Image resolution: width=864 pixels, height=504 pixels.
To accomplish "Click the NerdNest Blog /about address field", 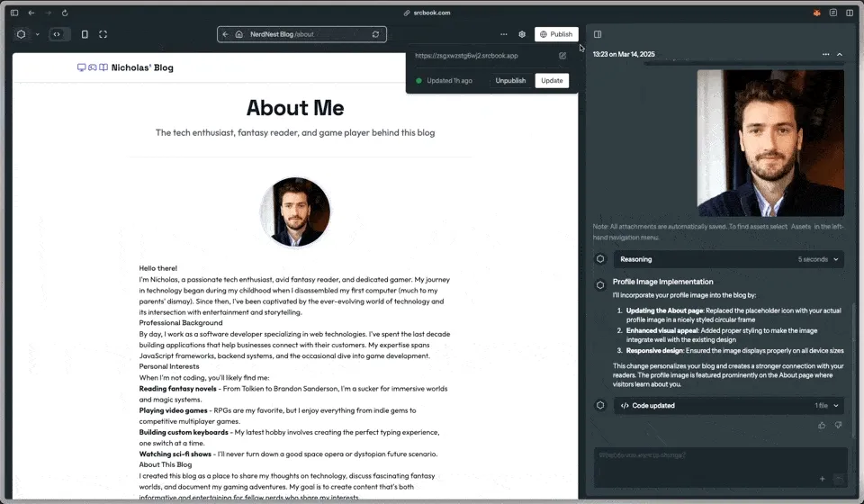I will [302, 34].
